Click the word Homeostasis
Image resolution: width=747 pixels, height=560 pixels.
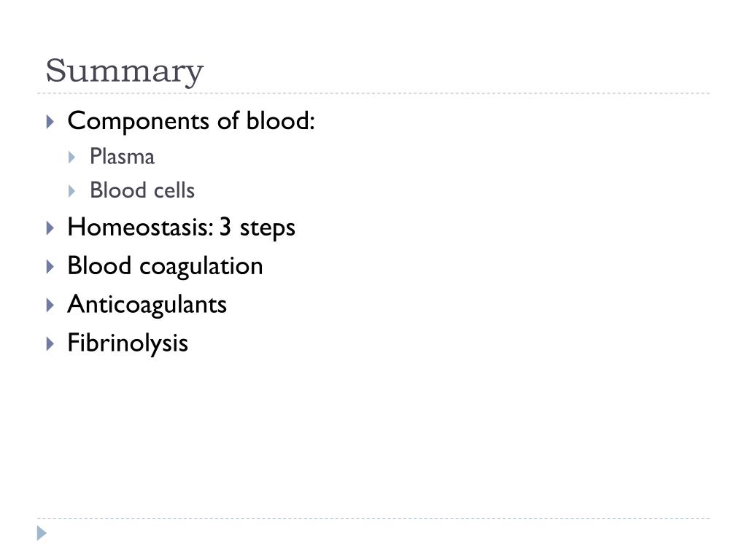tap(141, 227)
